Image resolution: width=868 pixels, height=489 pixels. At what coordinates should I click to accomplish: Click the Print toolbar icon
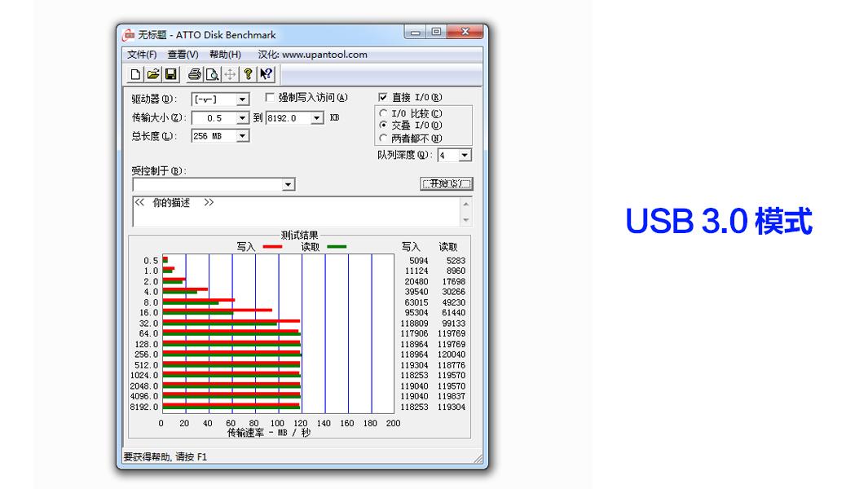coord(194,74)
